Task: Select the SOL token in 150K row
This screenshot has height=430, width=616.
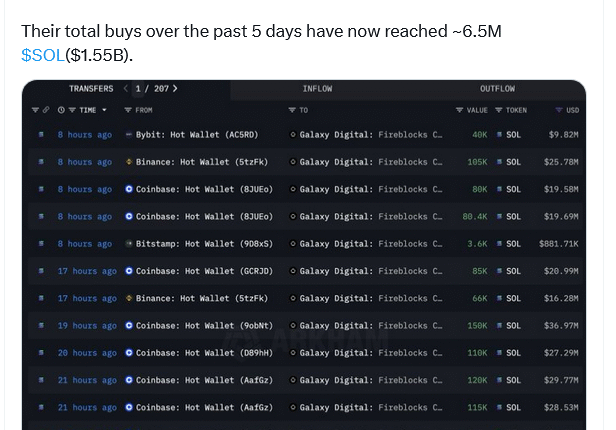Action: pos(512,326)
